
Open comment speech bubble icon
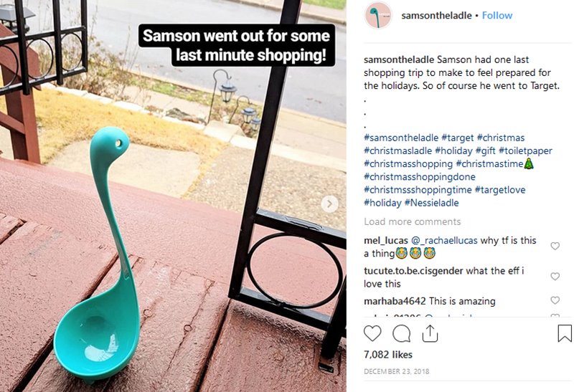point(401,333)
